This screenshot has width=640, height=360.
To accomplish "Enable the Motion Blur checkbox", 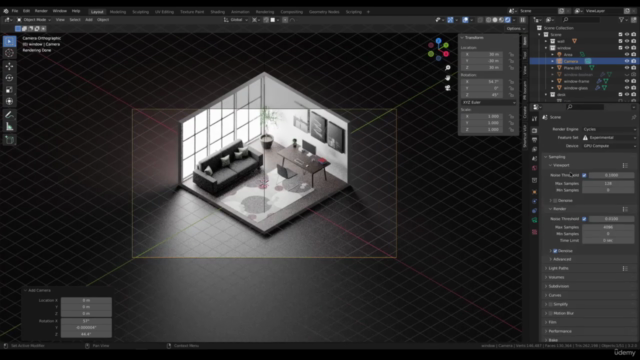I will [x=551, y=313].
